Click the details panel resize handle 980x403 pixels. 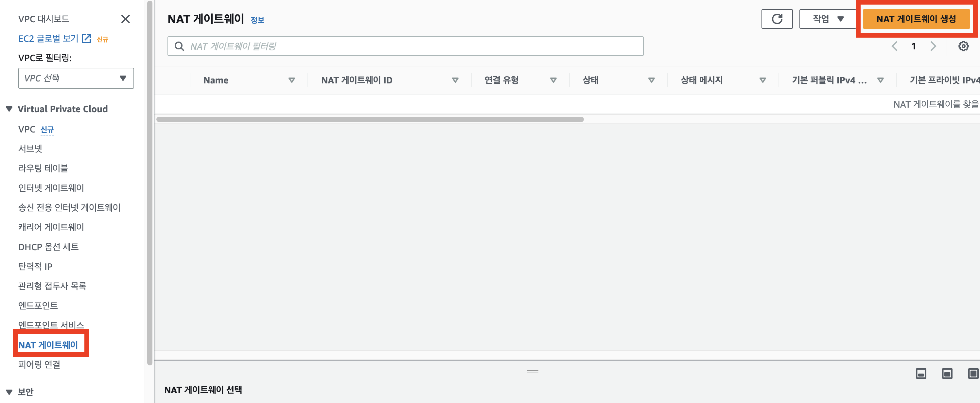[533, 372]
